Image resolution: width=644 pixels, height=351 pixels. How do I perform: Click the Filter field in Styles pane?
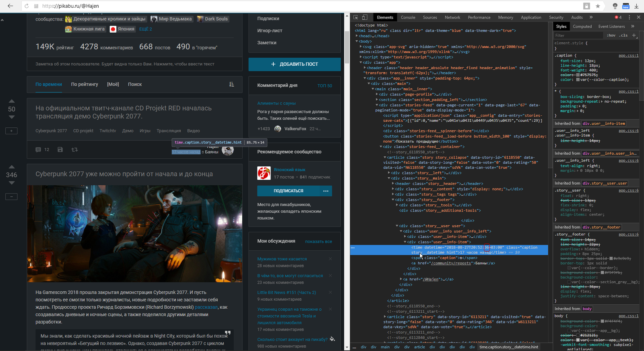[578, 35]
